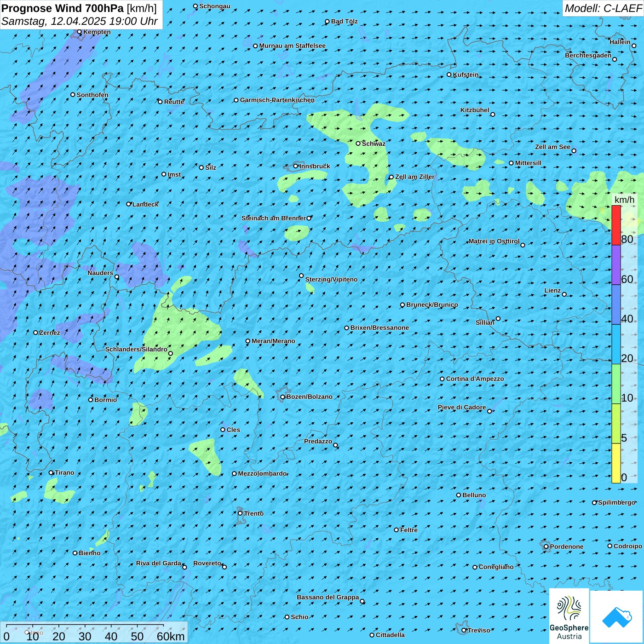Click the bright green legend segment

616,384
